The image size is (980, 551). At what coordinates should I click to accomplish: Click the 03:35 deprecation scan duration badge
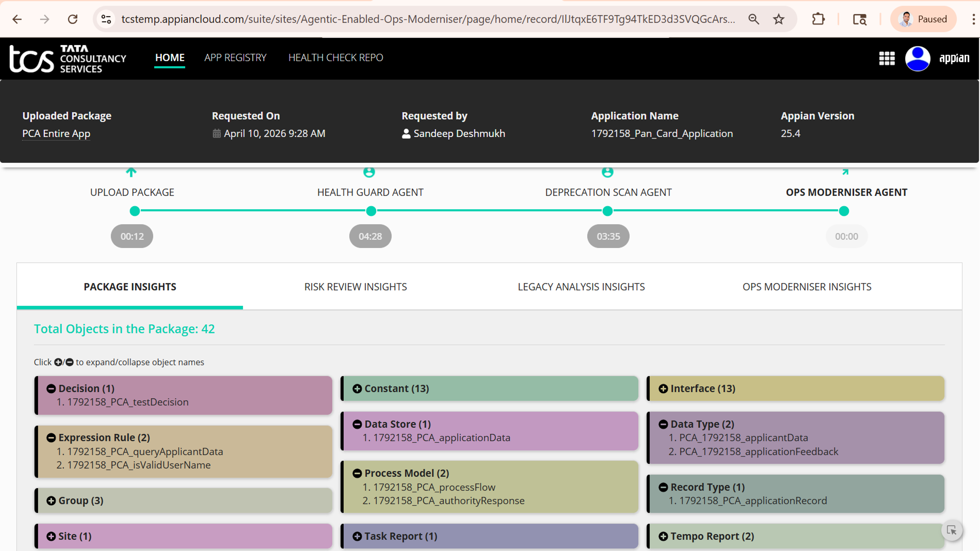608,236
